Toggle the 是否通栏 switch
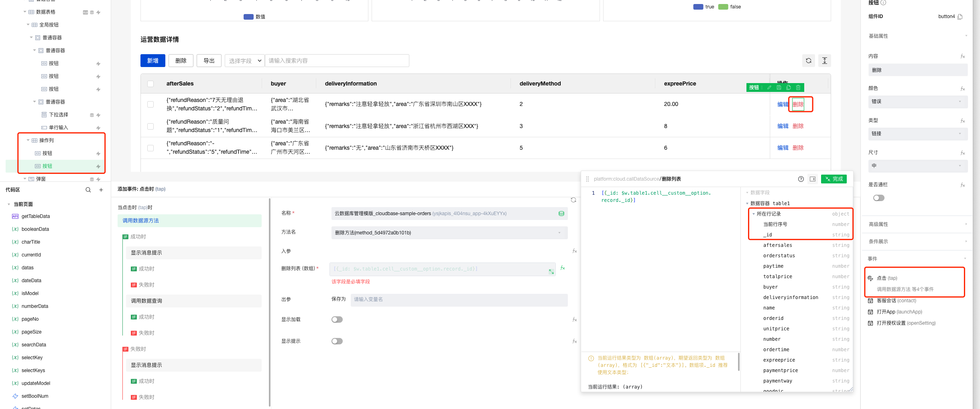Screen dimensions: 980x409 [x=878, y=198]
